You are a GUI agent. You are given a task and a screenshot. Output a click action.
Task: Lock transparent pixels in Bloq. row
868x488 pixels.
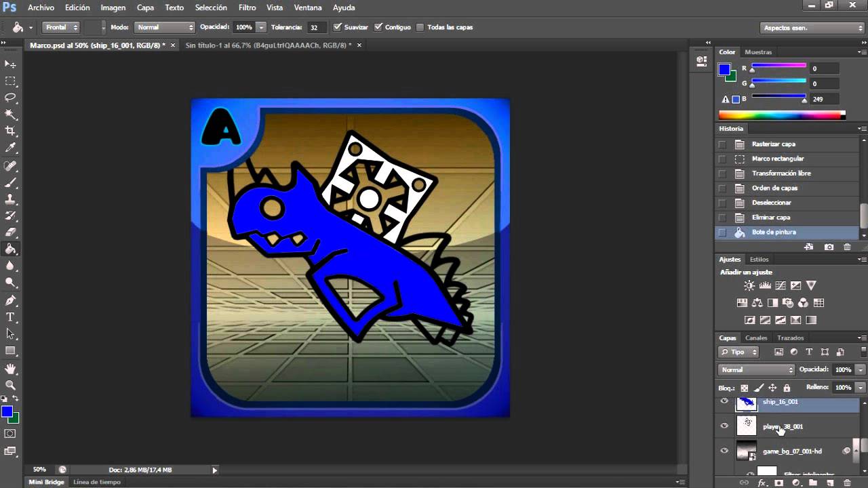pyautogui.click(x=745, y=388)
